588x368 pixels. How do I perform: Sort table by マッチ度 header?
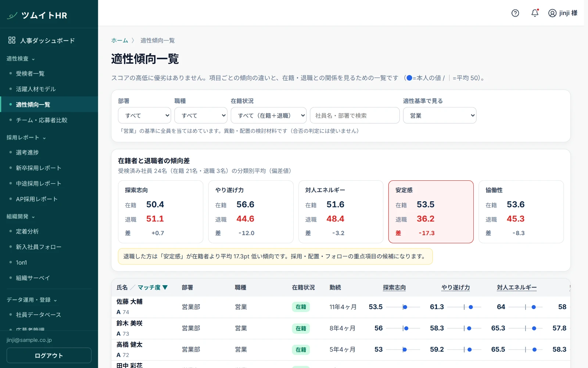[x=153, y=288]
